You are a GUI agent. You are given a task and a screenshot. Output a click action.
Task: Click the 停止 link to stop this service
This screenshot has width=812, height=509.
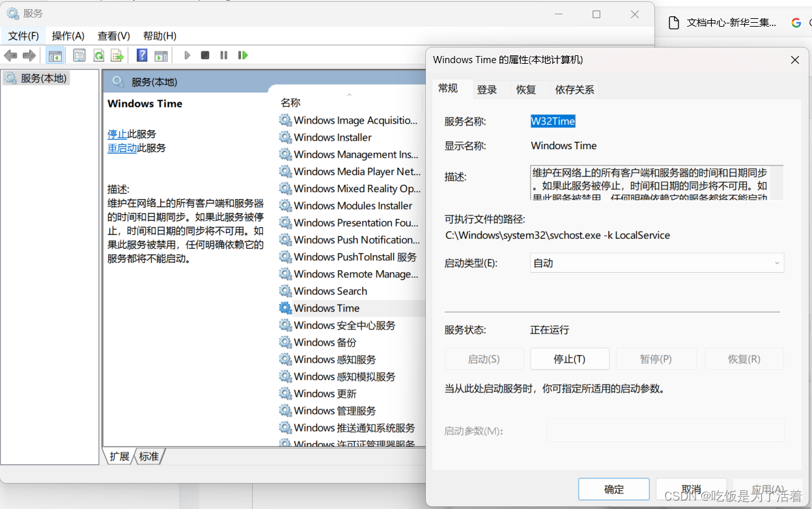117,133
